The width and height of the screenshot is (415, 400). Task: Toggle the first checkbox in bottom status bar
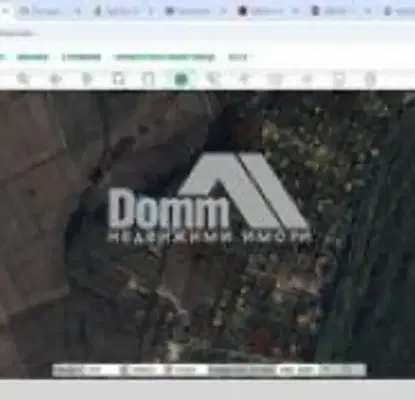tap(124, 370)
